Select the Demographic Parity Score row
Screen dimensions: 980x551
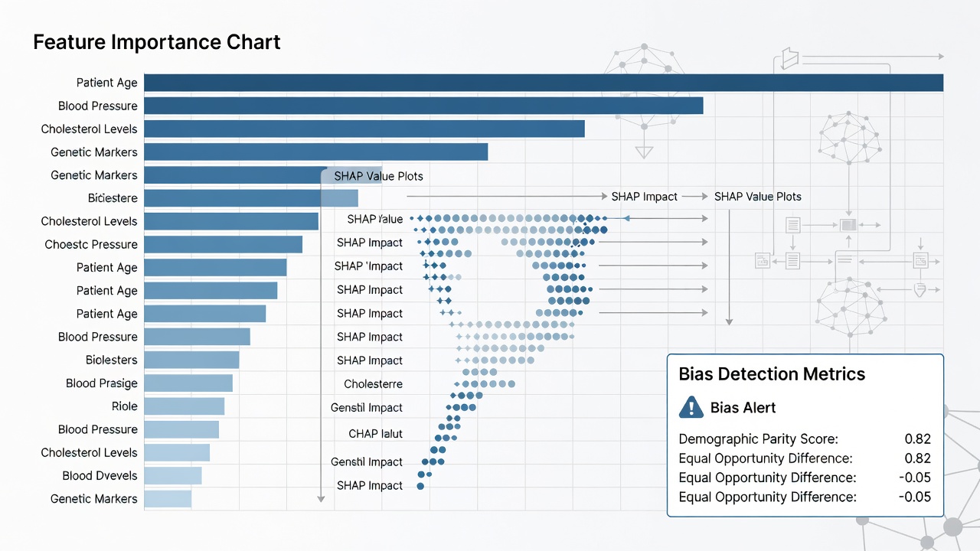click(x=805, y=439)
